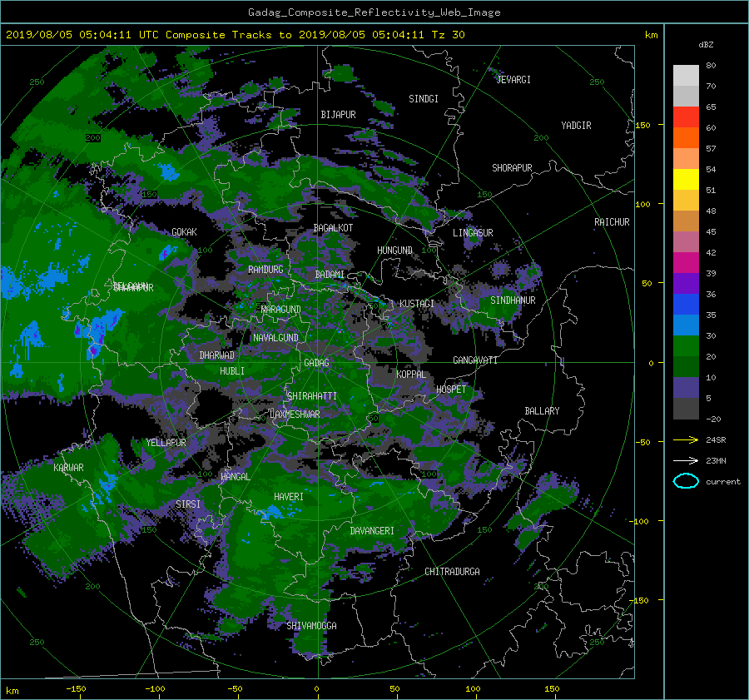Screen dimensions: 749x700
Task: Click the white 23MN track arrow
Action: (x=686, y=460)
